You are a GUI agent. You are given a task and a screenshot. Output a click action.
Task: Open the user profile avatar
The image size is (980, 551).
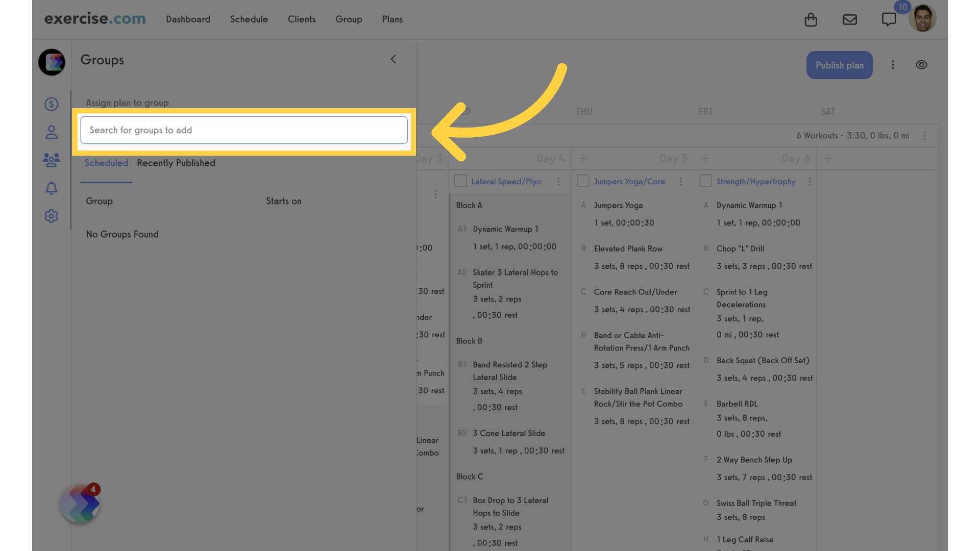click(x=922, y=19)
